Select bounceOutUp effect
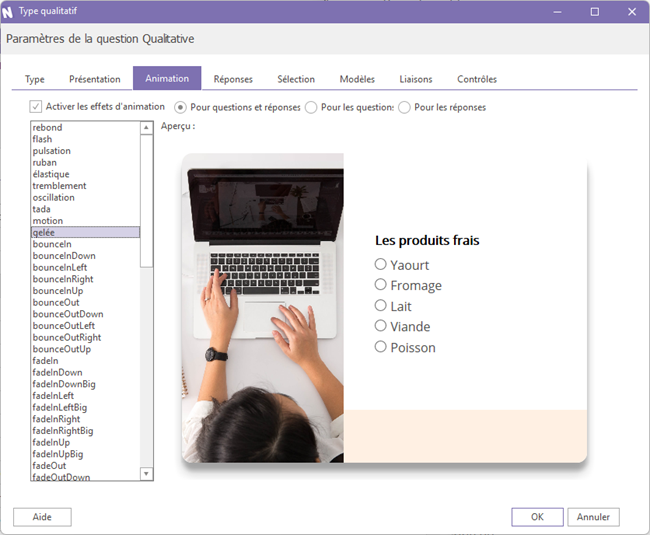The image size is (650, 535). pos(86,349)
